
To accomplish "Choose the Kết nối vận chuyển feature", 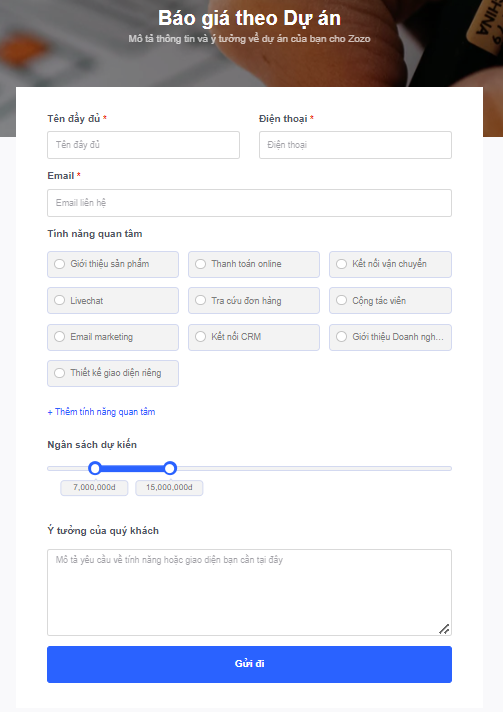I will (390, 264).
